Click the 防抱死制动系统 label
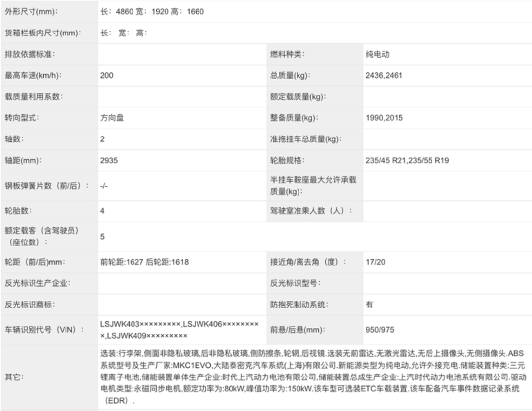 point(299,305)
